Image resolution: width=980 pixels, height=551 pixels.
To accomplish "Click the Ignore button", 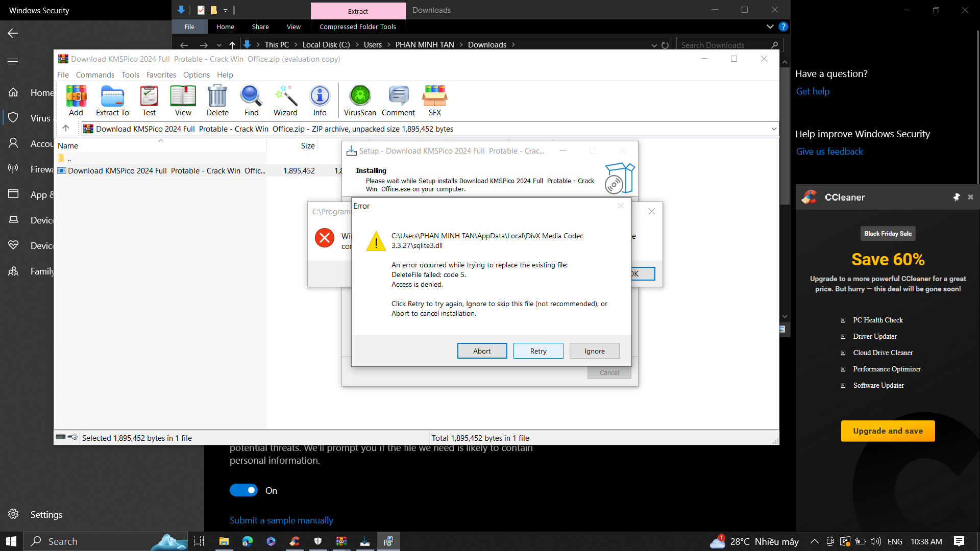I will coord(594,351).
